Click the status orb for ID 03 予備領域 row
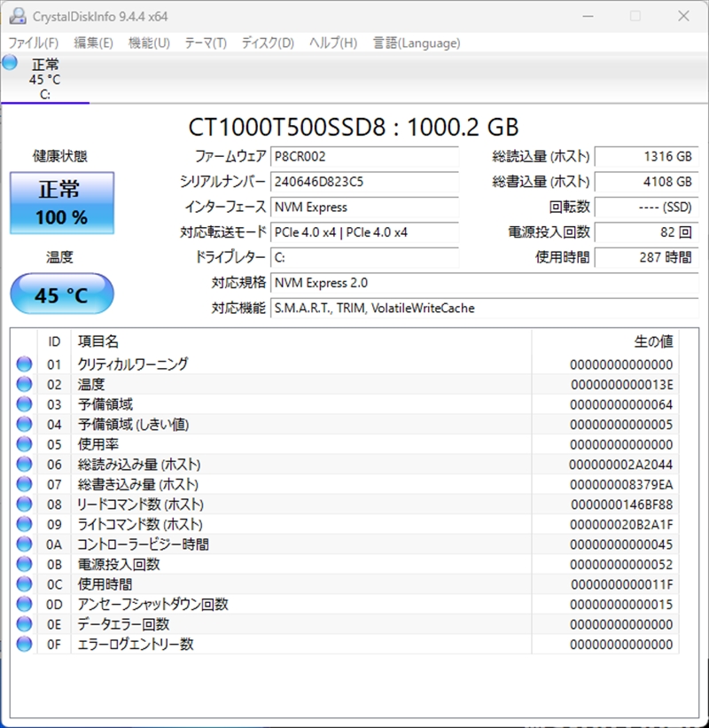 coord(24,404)
